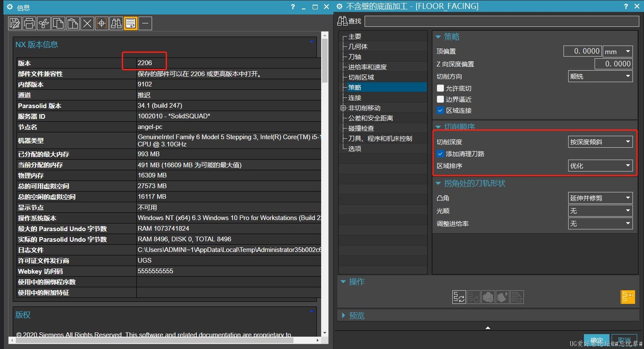Click the vertical scrollbar of 信息 window
The width and height of the screenshot is (644, 349).
(325, 184)
